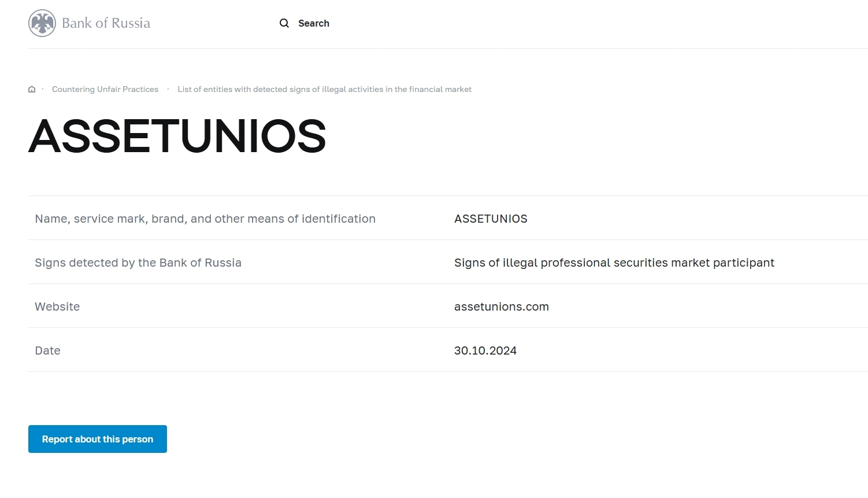Click 'Signs detected by the Bank of Russia' label
Viewport: 868px width, 498px height.
coord(138,263)
